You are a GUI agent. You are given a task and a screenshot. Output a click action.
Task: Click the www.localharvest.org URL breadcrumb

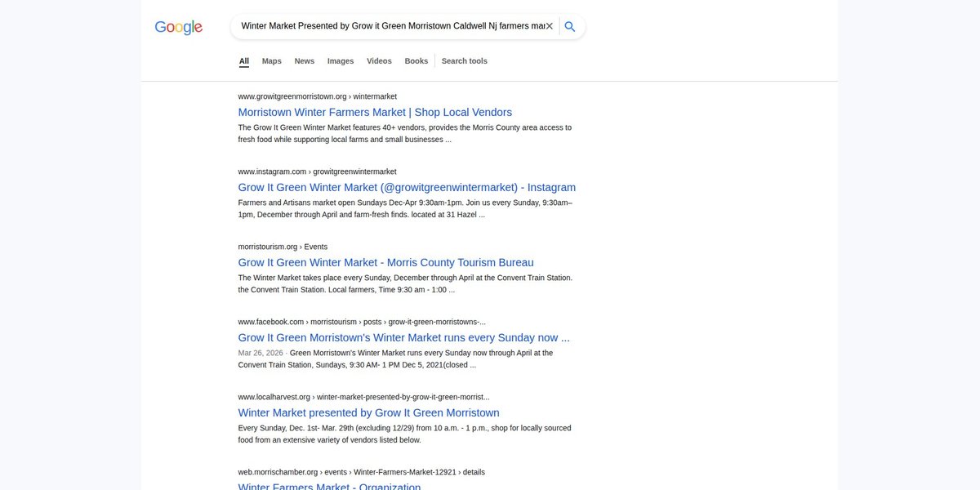(x=363, y=397)
